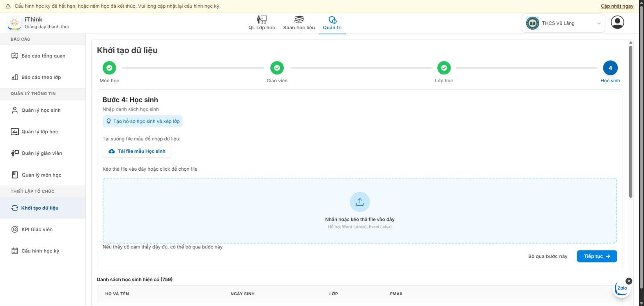
Task: Select the Quản trị tab
Action: [x=332, y=23]
